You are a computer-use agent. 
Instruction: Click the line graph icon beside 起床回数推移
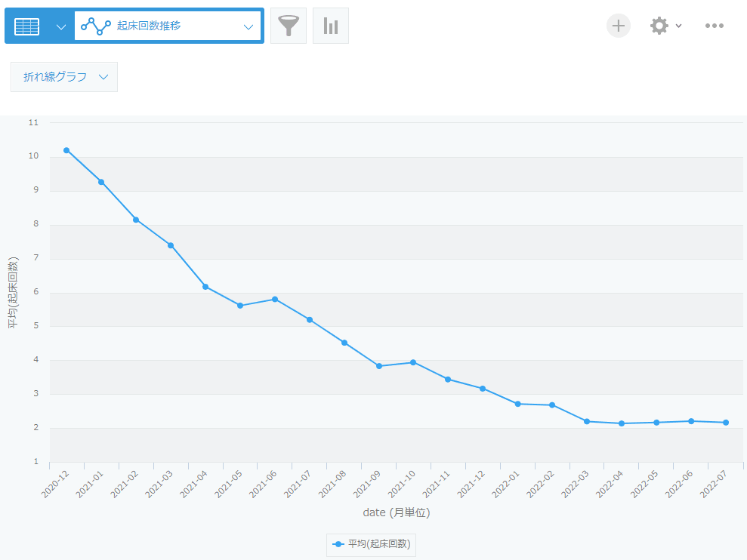tap(96, 26)
